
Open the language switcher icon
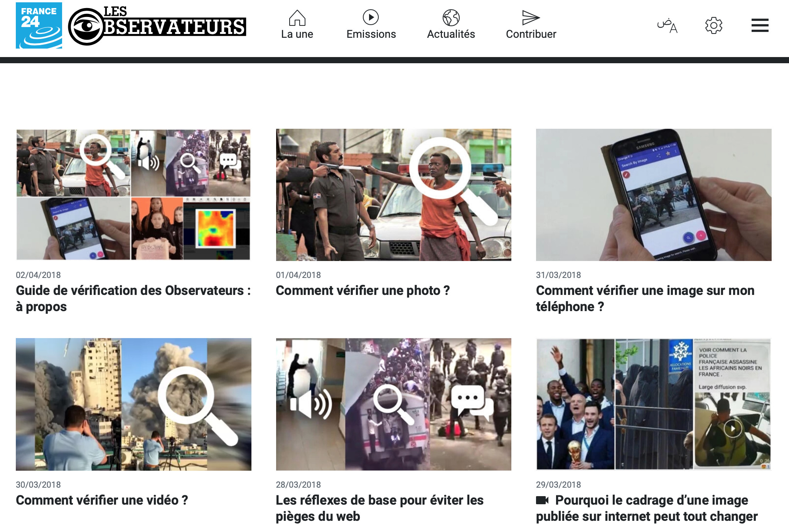[668, 25]
